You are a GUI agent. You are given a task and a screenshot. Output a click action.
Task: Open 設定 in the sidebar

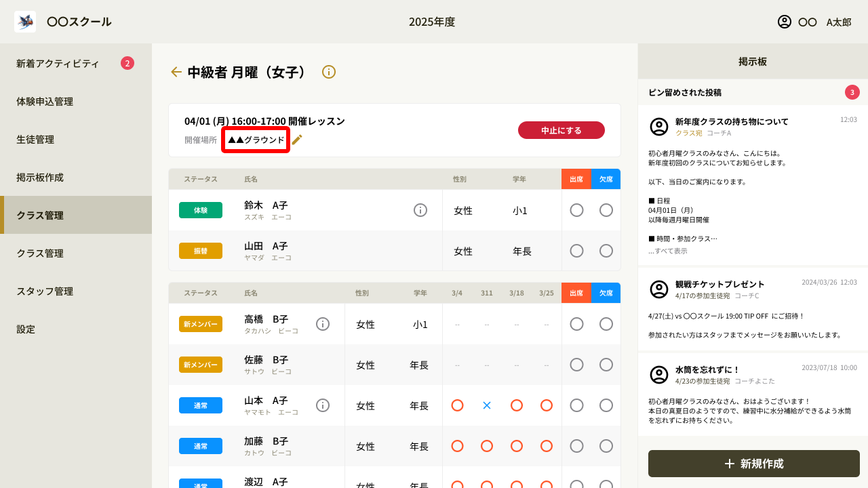pos(26,329)
